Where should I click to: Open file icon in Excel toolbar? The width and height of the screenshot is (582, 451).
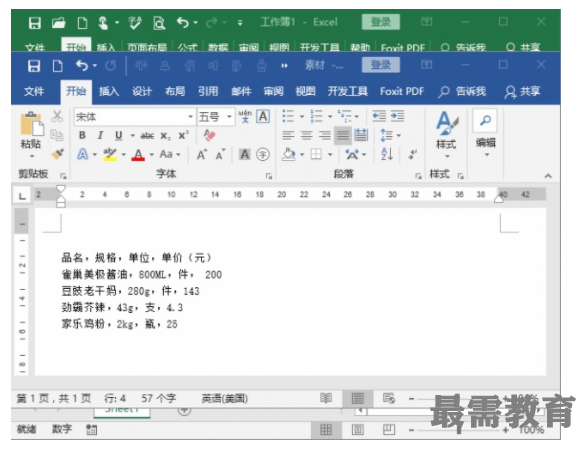(x=58, y=23)
